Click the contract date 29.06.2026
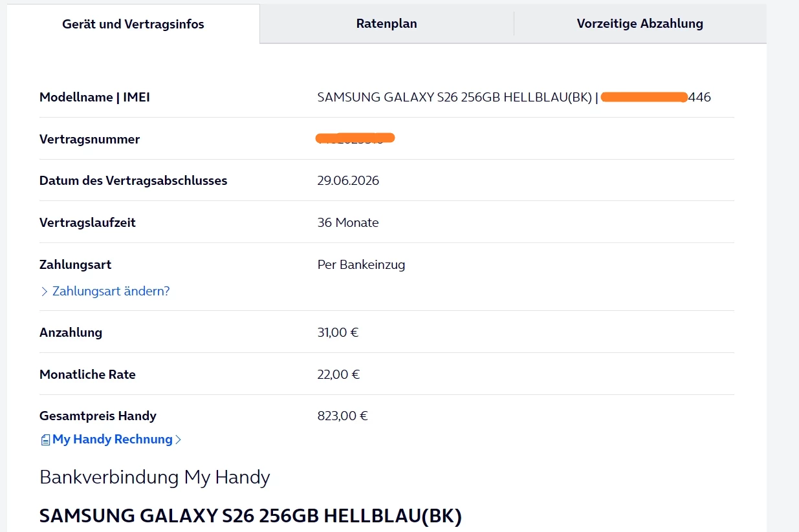799x532 pixels. pyautogui.click(x=348, y=181)
